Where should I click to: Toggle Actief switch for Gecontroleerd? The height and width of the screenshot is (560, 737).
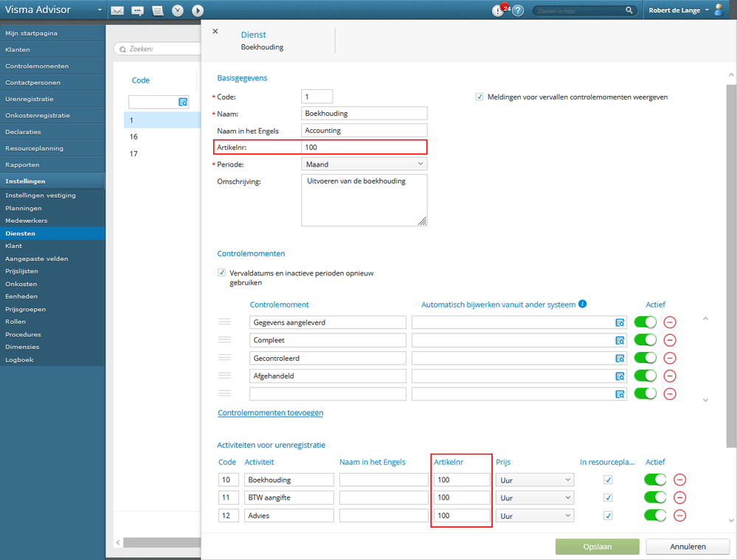[646, 358]
